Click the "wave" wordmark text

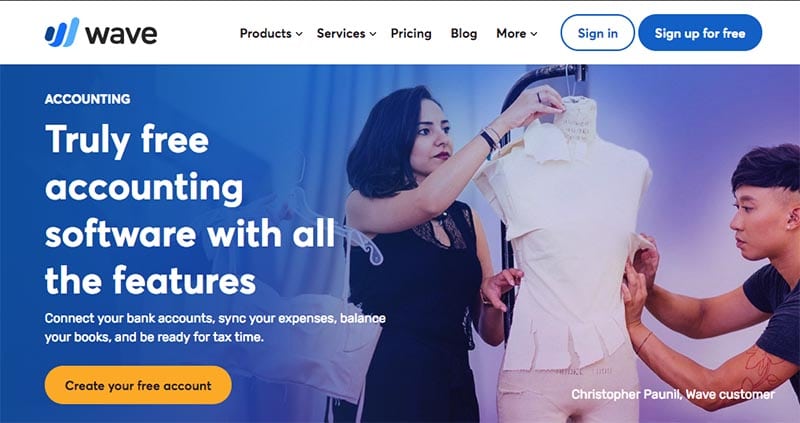(121, 34)
